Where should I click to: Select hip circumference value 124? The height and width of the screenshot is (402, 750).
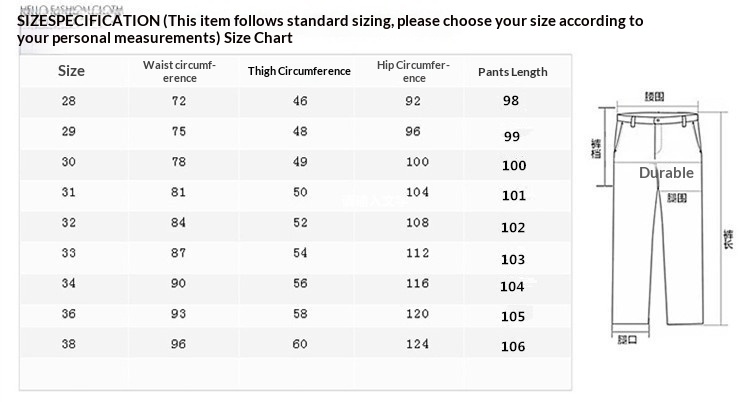tap(416, 343)
